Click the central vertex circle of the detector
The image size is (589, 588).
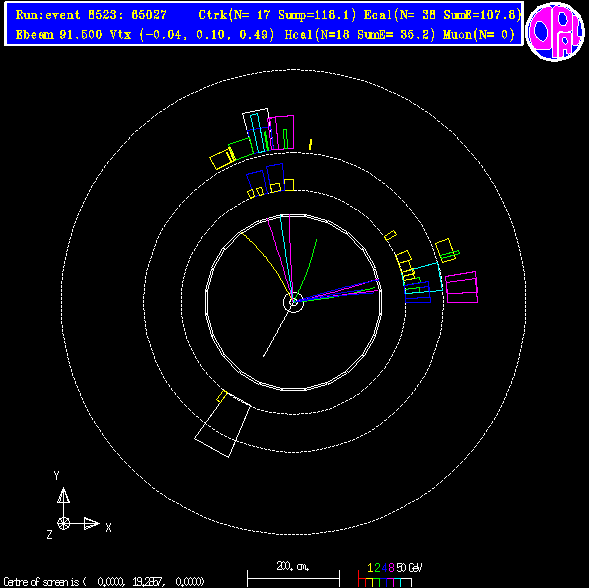click(293, 302)
